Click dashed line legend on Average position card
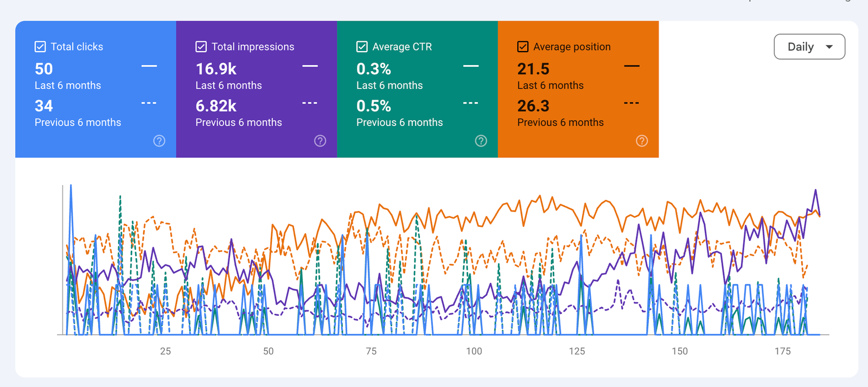This screenshot has height=387, width=868. click(631, 103)
